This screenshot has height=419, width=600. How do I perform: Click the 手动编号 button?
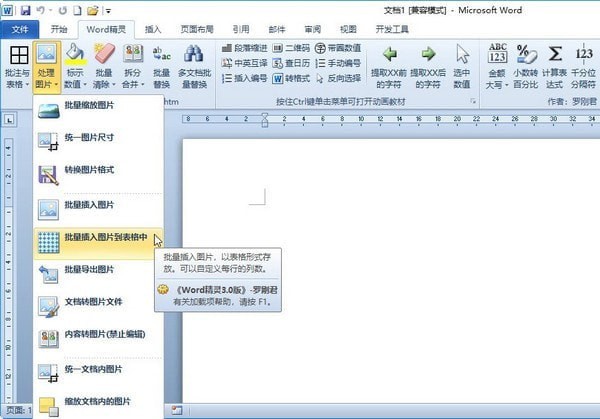pyautogui.click(x=338, y=63)
